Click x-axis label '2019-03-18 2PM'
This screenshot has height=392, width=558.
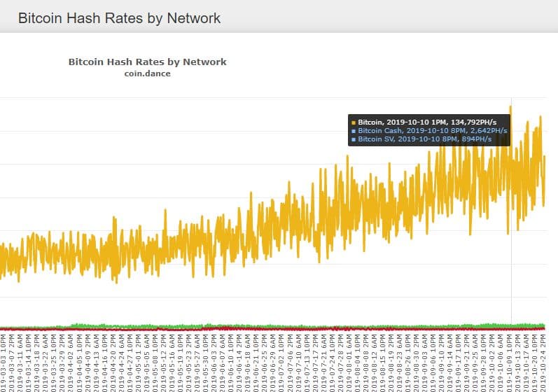36,363
